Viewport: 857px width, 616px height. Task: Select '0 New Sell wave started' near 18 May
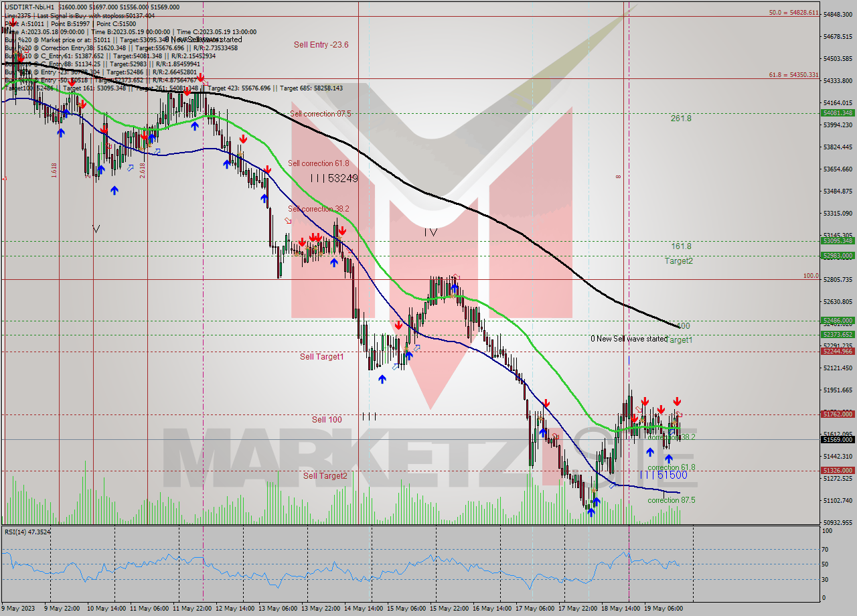[629, 339]
